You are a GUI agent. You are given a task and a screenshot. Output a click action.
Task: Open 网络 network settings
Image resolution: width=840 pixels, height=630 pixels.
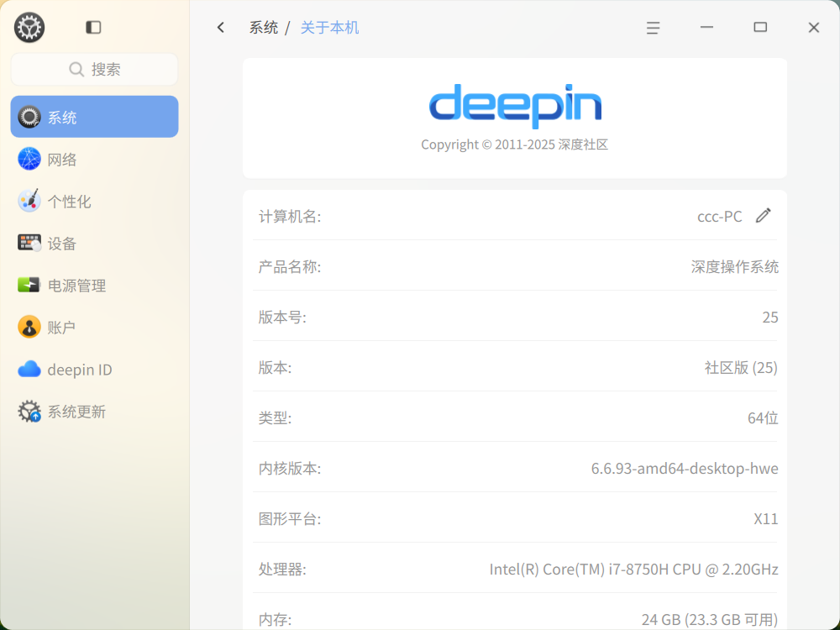point(94,159)
